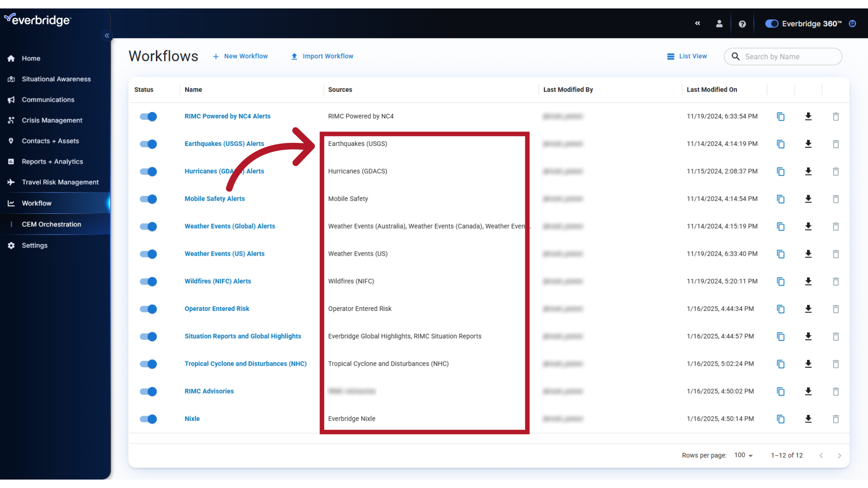This screenshot has width=868, height=488.
Task: Click the top bar double-chevron collapse control
Action: click(698, 23)
